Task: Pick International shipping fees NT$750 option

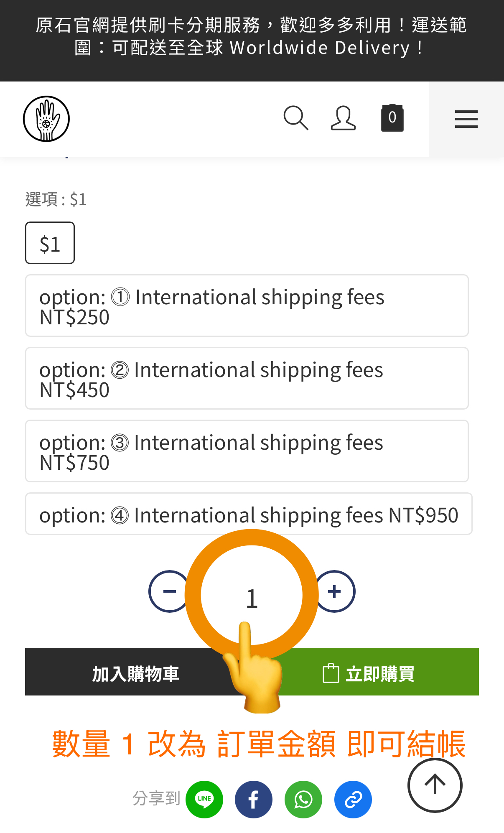Action: coord(247,451)
